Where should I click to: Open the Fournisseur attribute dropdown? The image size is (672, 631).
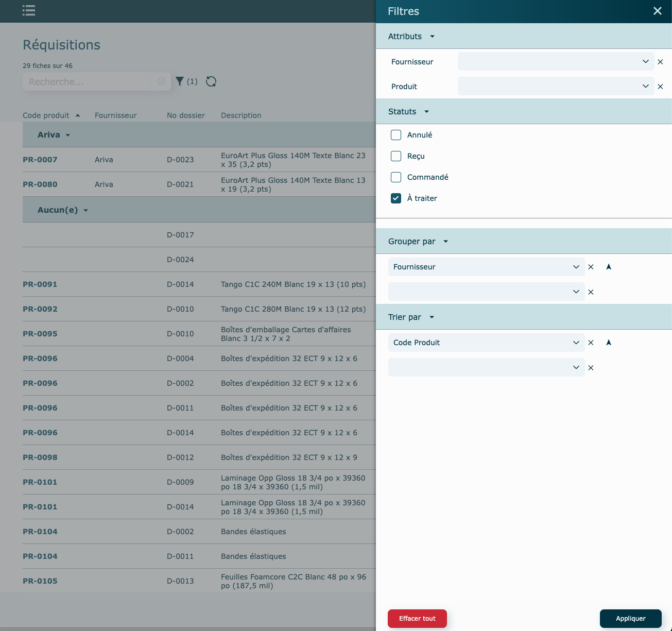[555, 62]
